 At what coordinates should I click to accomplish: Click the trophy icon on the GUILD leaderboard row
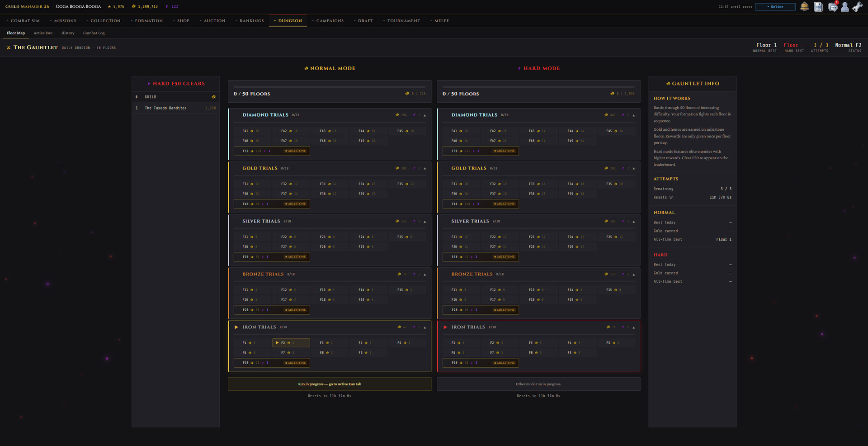tap(214, 96)
